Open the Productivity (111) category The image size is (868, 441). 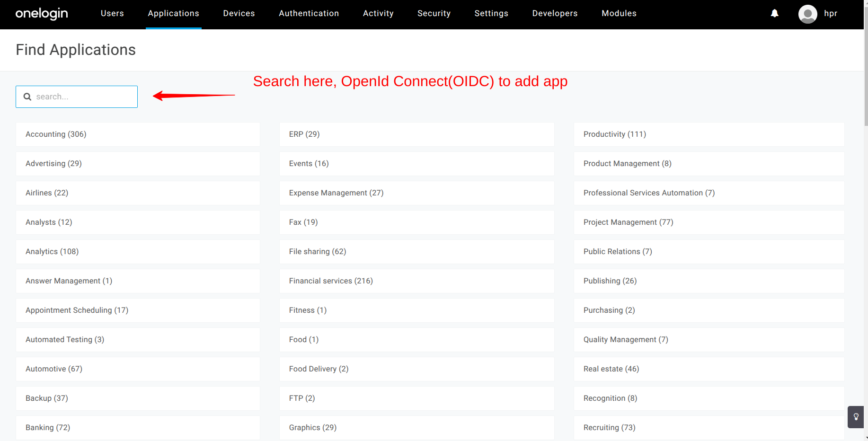[x=709, y=134]
